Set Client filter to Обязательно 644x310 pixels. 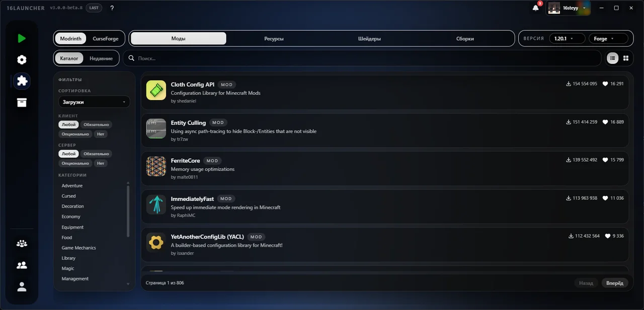coord(96,125)
